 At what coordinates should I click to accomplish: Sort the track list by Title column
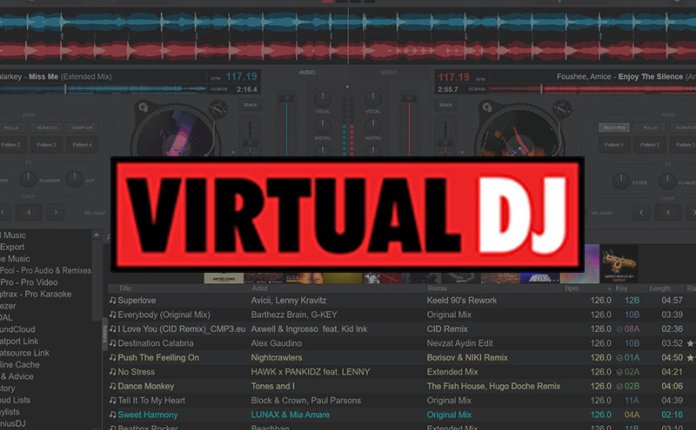(x=125, y=288)
